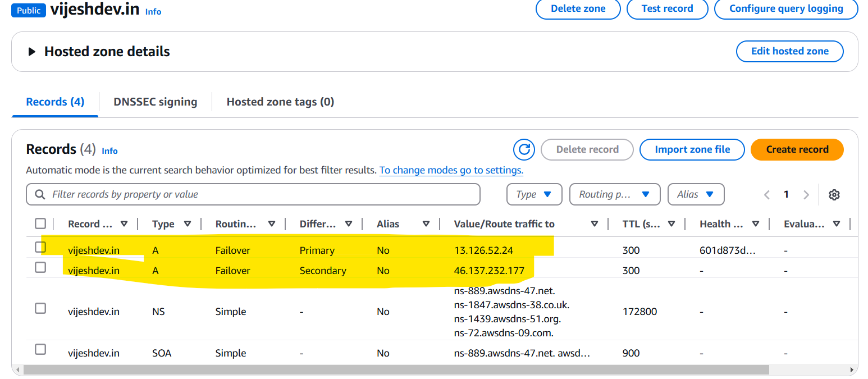
Task: Click Edit hosted zone button
Action: click(790, 51)
